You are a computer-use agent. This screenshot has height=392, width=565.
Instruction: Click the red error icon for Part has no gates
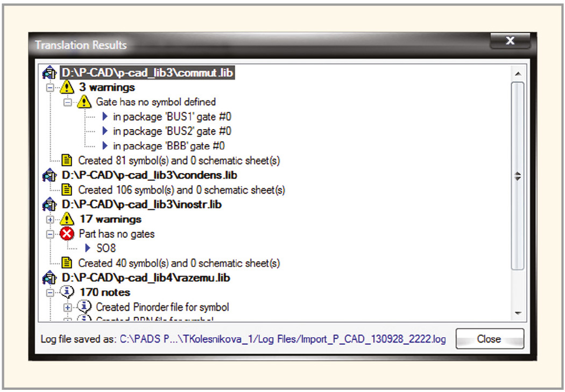coord(67,234)
